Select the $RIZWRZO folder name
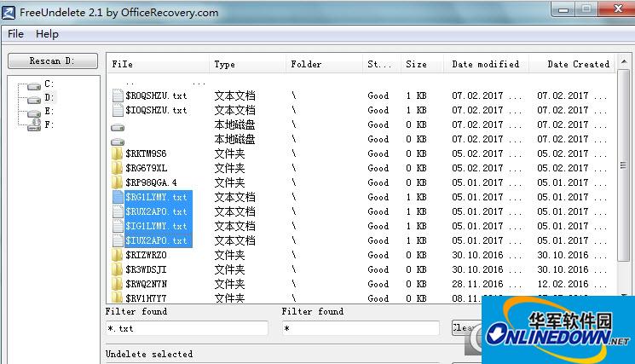 click(146, 255)
